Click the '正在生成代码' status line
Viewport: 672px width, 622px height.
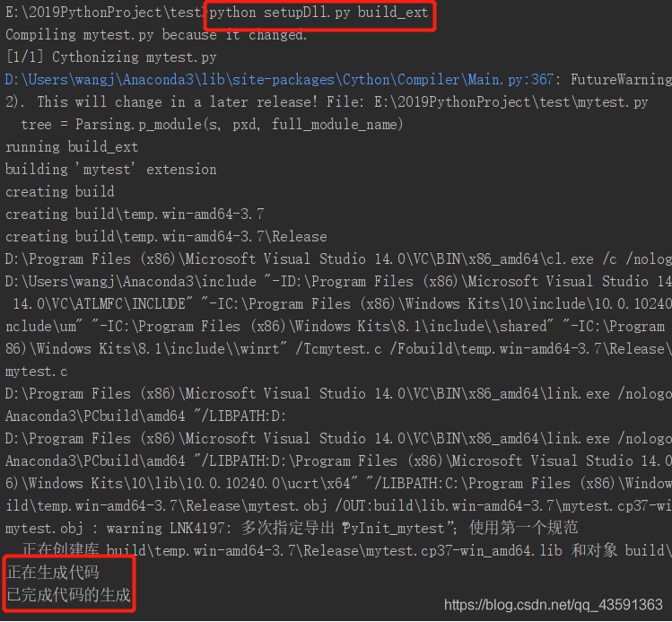pos(53,572)
